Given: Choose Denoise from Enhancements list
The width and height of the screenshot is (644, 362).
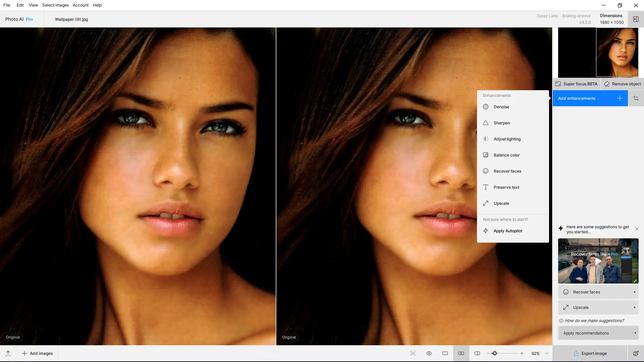Looking at the screenshot, I should click(501, 107).
